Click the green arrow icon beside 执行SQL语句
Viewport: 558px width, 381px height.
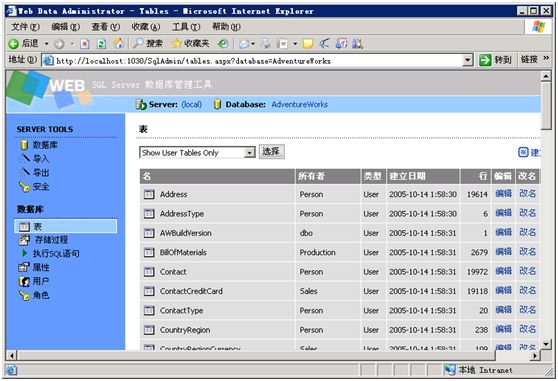(x=25, y=253)
